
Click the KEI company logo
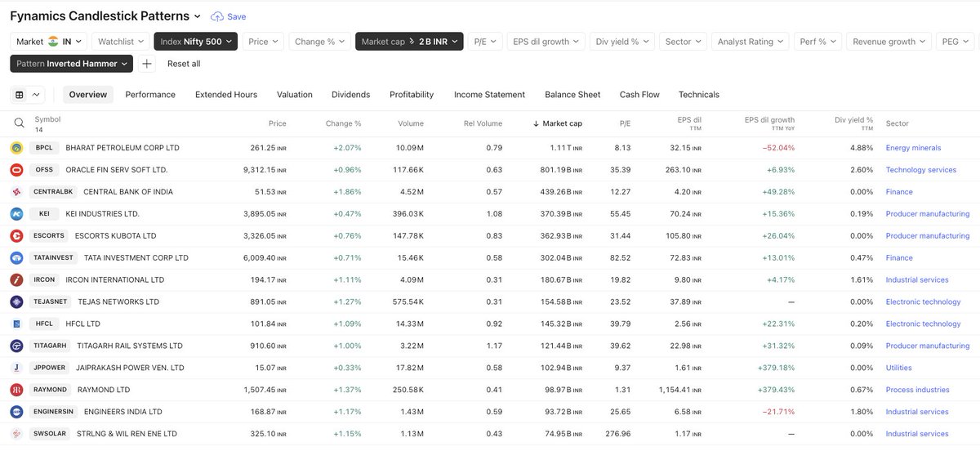(16, 214)
